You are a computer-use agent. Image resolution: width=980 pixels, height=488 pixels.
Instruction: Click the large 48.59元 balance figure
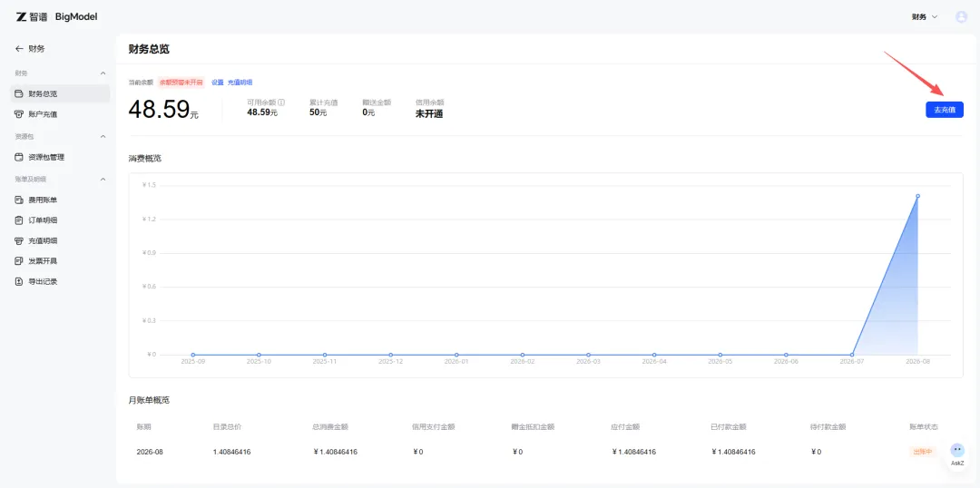[x=163, y=110]
